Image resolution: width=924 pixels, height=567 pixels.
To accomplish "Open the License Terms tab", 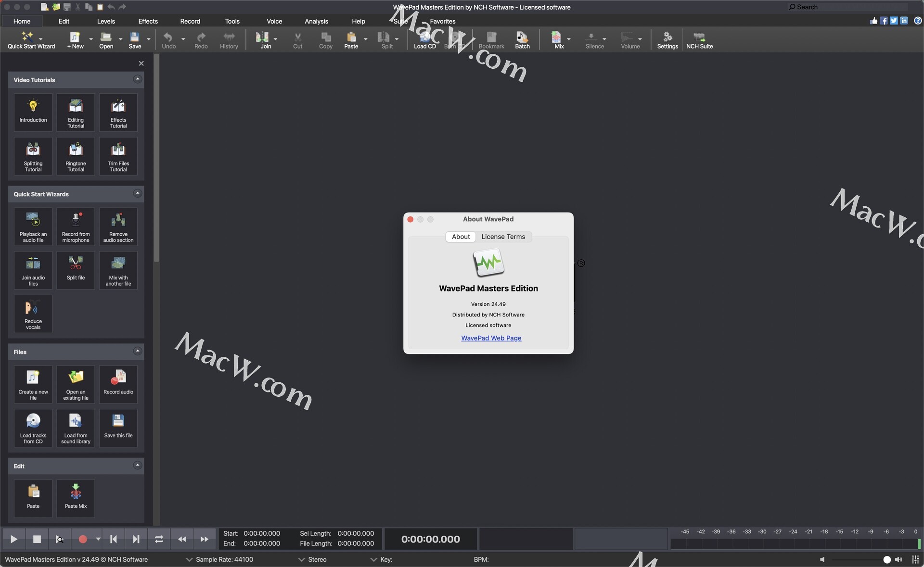I will point(503,237).
